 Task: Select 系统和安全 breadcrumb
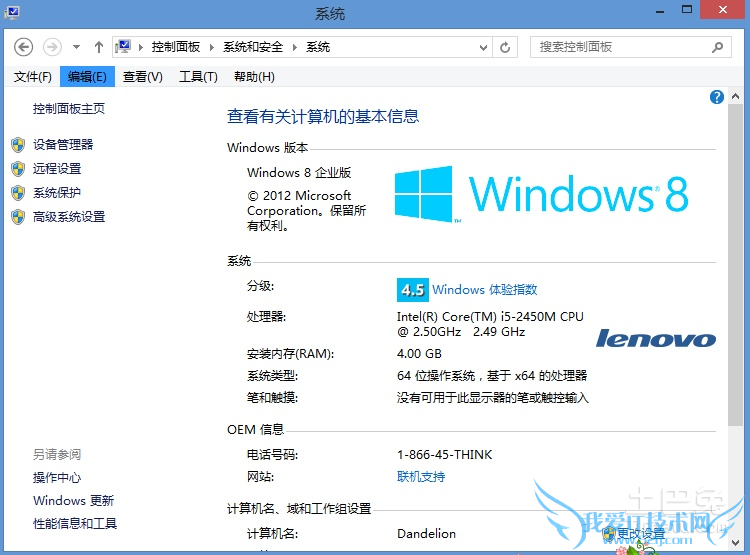pos(253,47)
